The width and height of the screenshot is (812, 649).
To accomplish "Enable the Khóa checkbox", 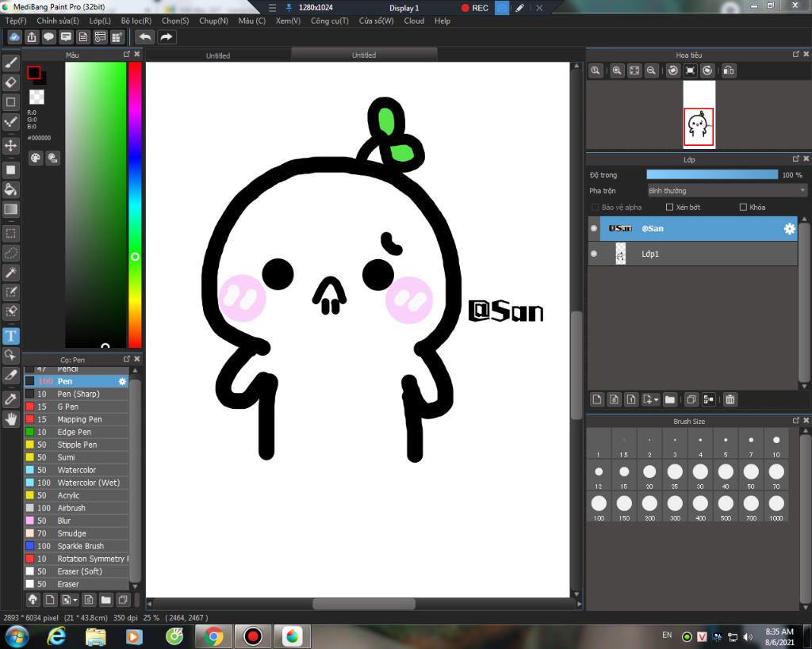I will (743, 207).
